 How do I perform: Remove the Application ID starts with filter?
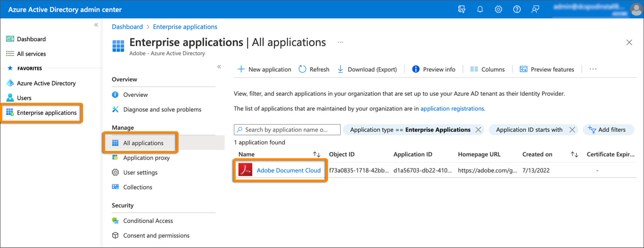(572, 130)
